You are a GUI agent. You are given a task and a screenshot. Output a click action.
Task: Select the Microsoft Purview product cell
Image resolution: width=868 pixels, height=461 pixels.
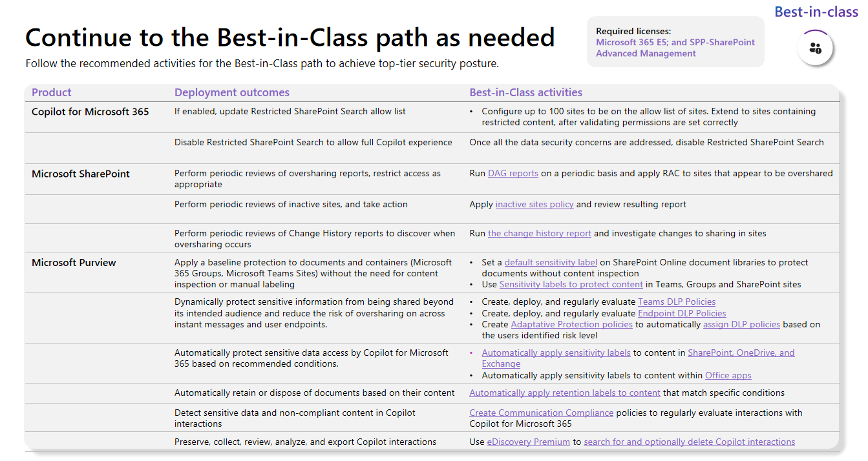click(x=74, y=262)
